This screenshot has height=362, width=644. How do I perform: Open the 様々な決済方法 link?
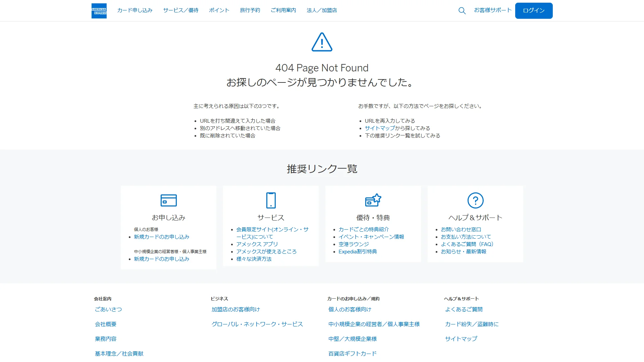[254, 259]
